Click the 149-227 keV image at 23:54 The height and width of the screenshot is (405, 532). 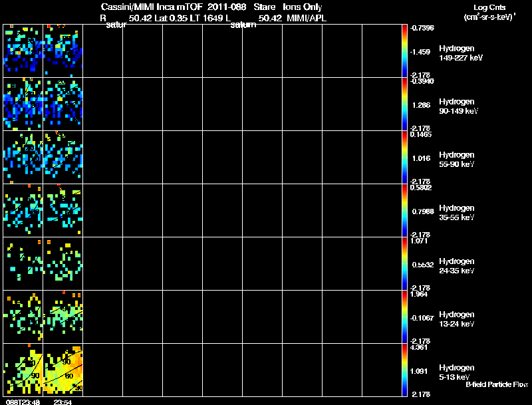[63, 51]
